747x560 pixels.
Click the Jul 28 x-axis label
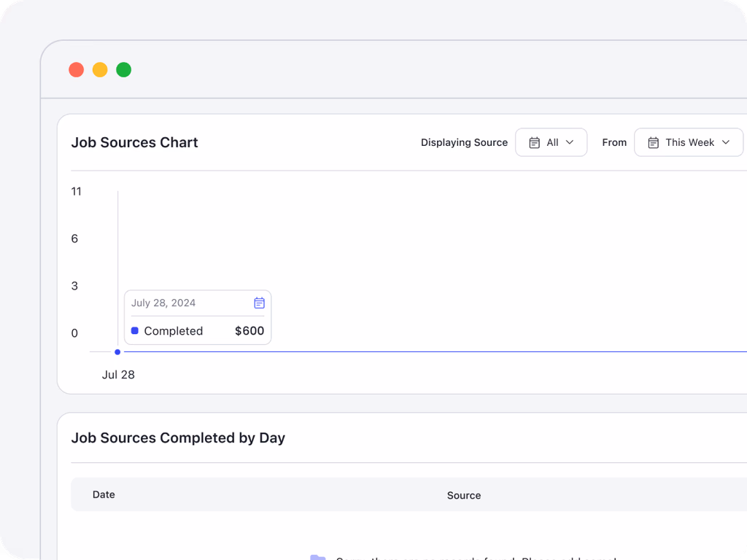(118, 375)
